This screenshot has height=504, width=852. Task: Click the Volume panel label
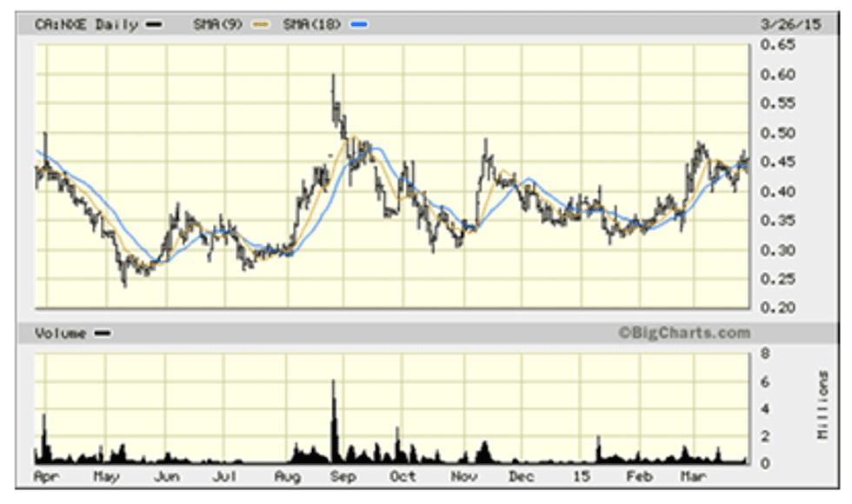pyautogui.click(x=59, y=333)
